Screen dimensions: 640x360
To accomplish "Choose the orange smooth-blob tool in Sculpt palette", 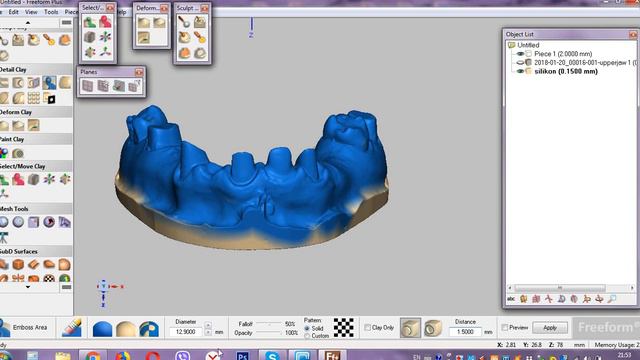I will [184, 53].
